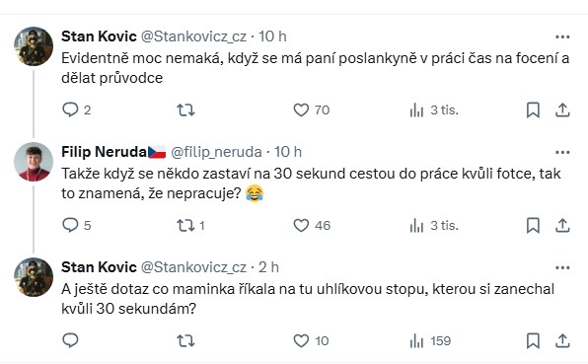This screenshot has height=364, width=588.
Task: Open more options on the 2 h tweet
Action: click(562, 267)
